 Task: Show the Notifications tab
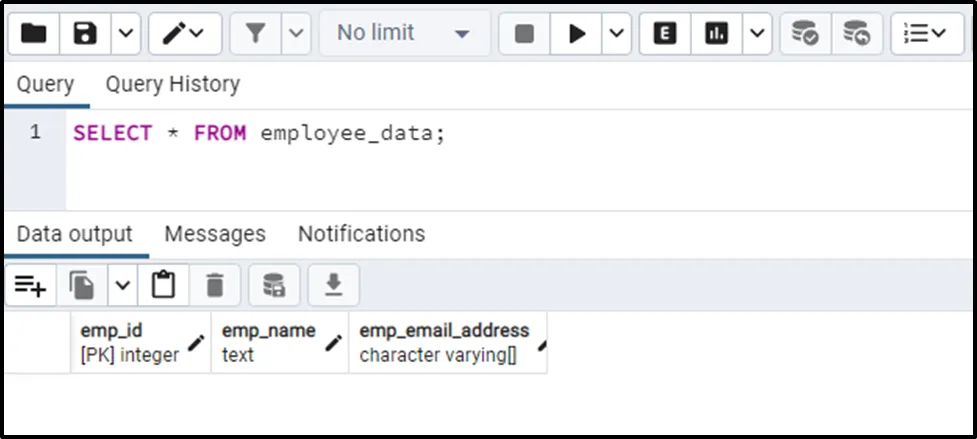[x=361, y=234]
